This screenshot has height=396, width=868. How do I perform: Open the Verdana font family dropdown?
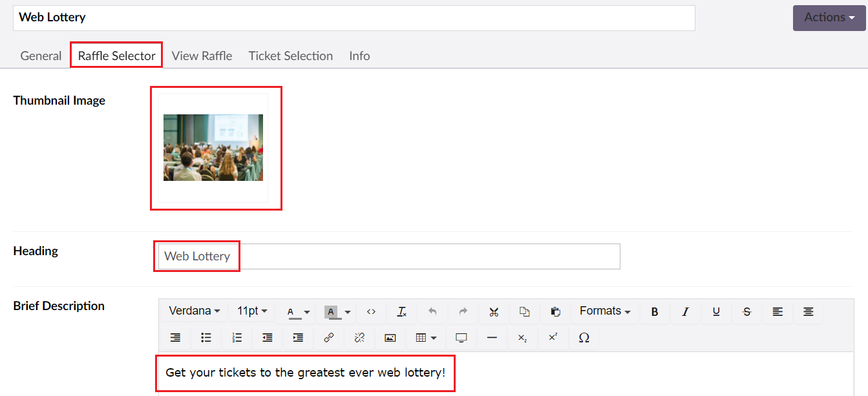coord(194,311)
